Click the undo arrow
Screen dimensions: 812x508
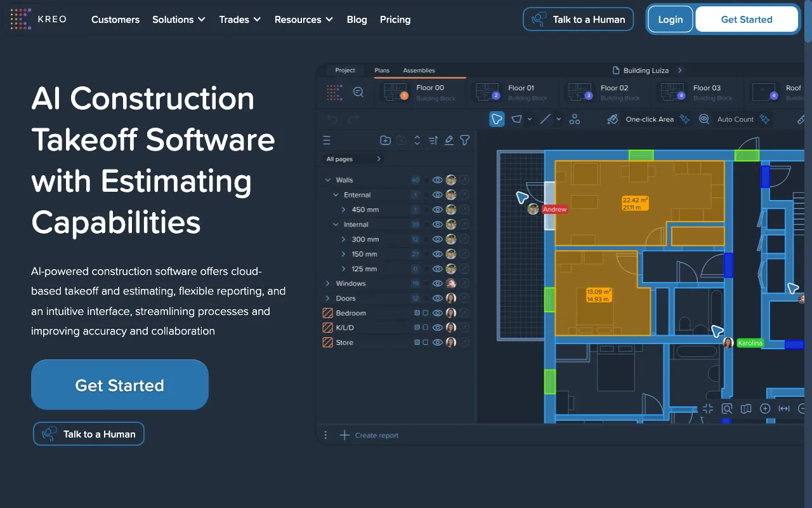coord(332,119)
